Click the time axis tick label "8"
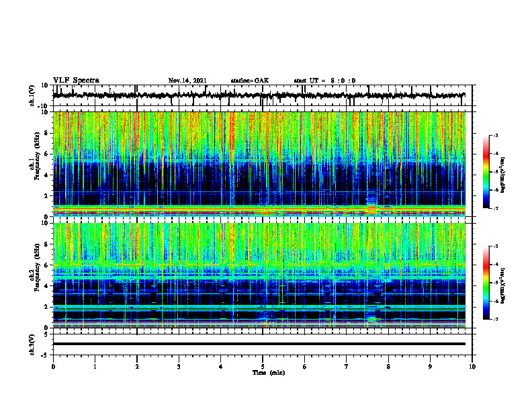532x411 pixels. 388,367
